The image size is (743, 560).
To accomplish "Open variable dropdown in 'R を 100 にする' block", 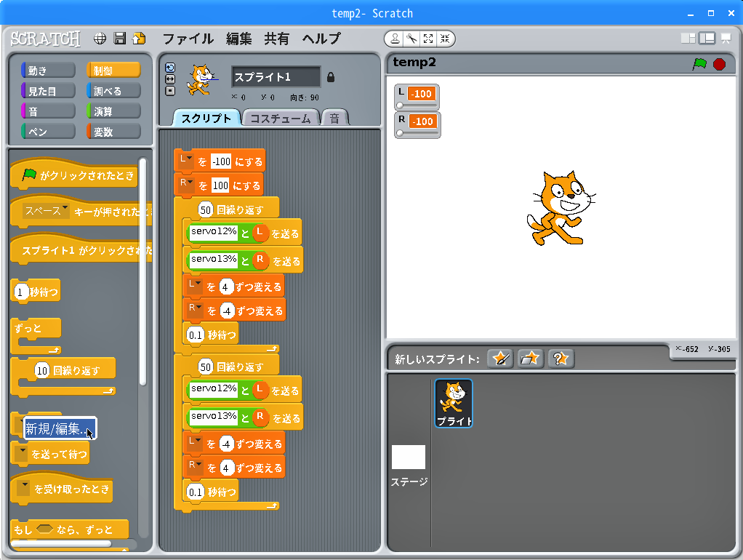I will coord(186,185).
